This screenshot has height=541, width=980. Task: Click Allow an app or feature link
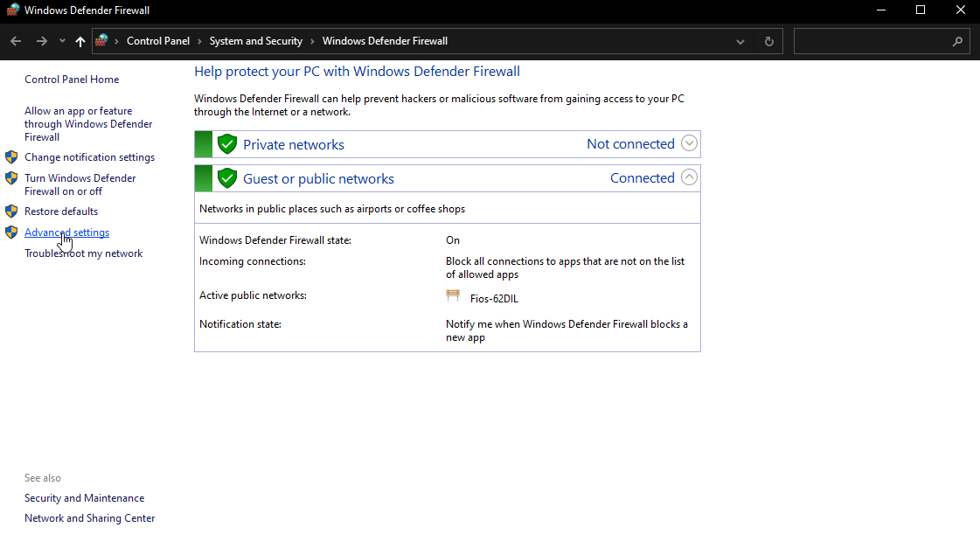pyautogui.click(x=87, y=123)
